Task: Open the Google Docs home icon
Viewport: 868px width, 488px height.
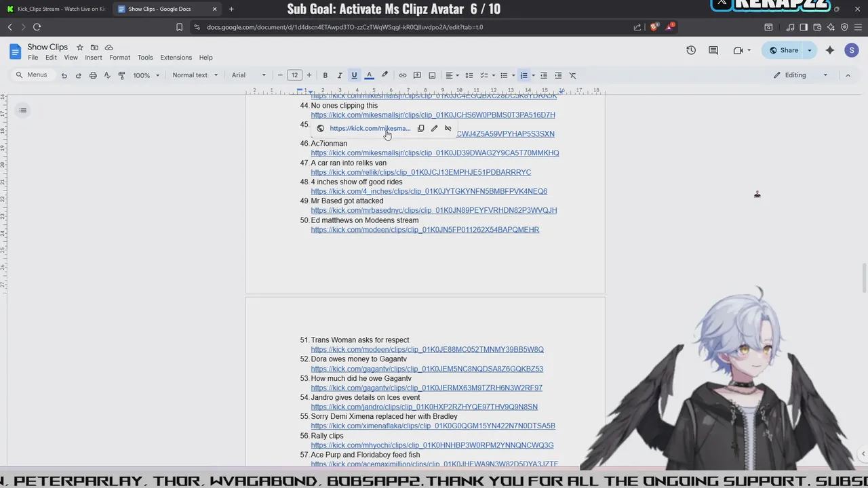Action: click(x=15, y=52)
